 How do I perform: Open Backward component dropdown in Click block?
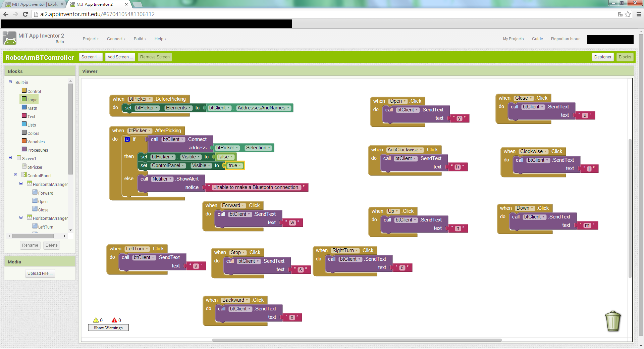coord(247,300)
